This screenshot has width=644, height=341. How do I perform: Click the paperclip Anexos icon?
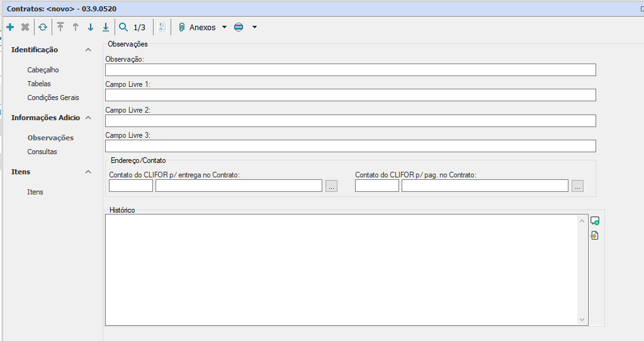coord(182,27)
